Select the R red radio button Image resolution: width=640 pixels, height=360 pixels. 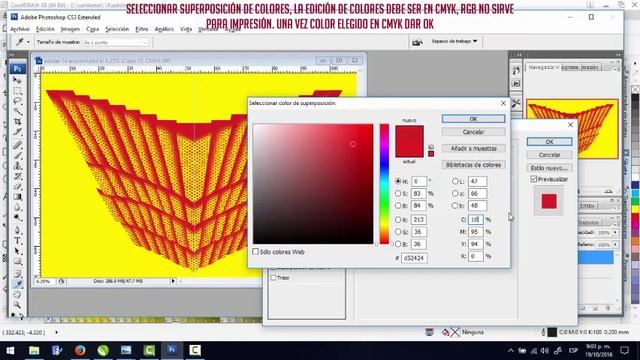398,220
